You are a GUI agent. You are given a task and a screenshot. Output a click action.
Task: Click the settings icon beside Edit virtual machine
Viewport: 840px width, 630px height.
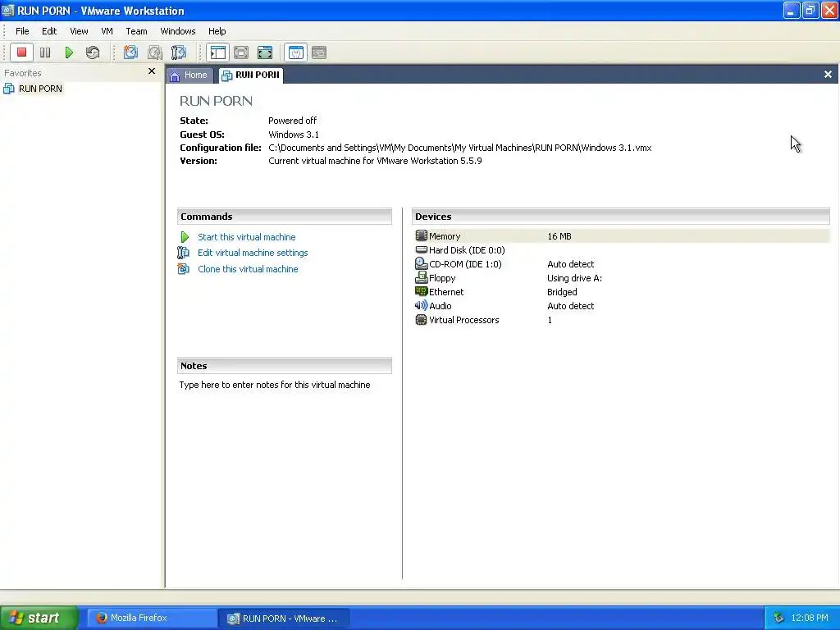point(183,253)
